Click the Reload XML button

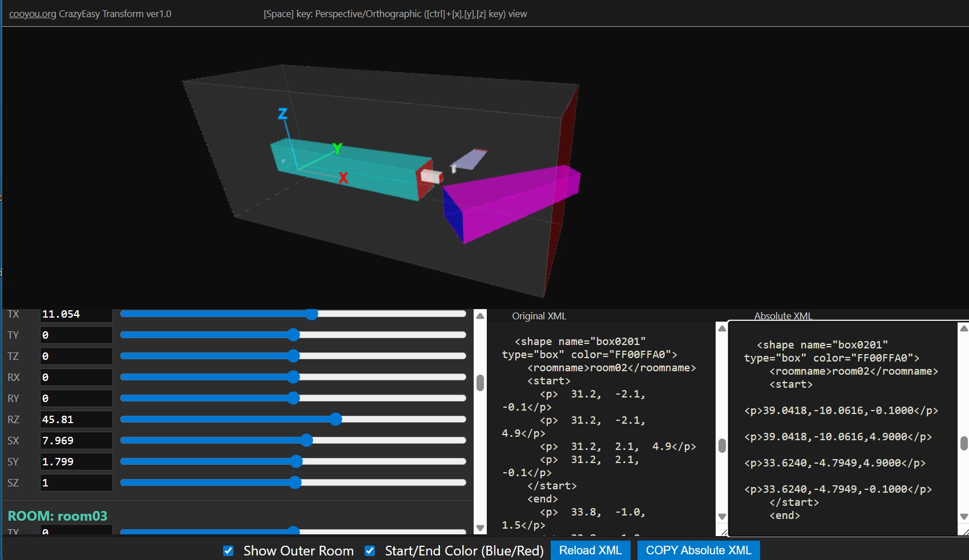point(590,550)
